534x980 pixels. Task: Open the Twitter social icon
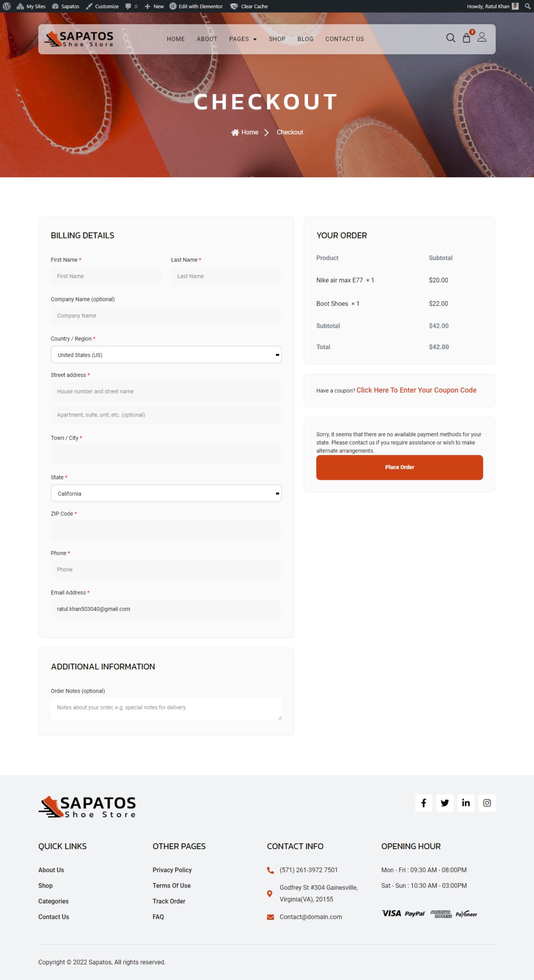pos(444,803)
